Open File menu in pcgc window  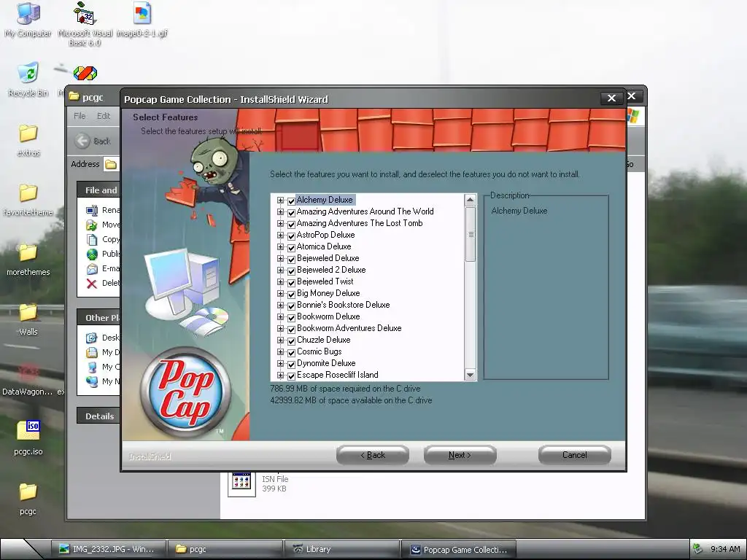80,116
